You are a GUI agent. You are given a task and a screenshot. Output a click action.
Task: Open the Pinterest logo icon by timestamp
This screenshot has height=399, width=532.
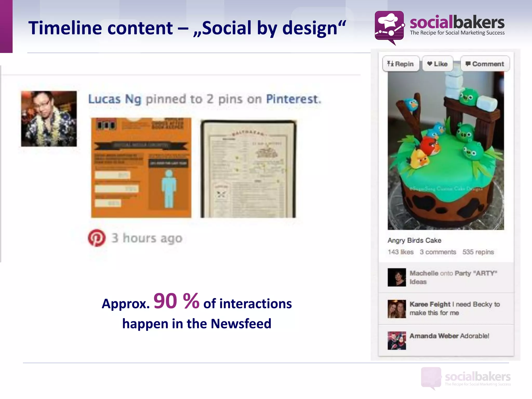coord(97,238)
